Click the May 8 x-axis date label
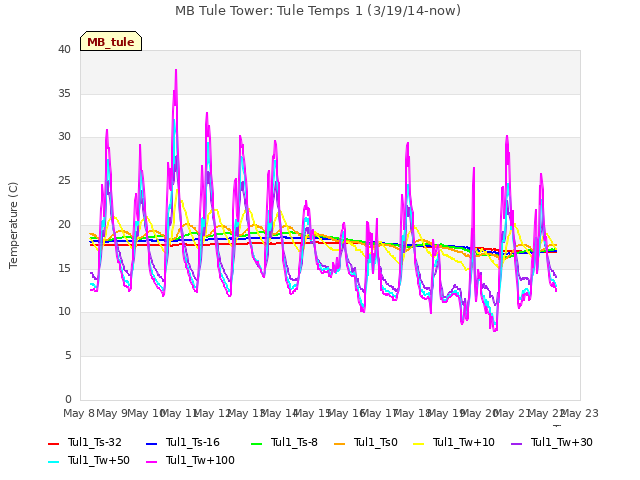Screen dimensions: 640x480 79,413
